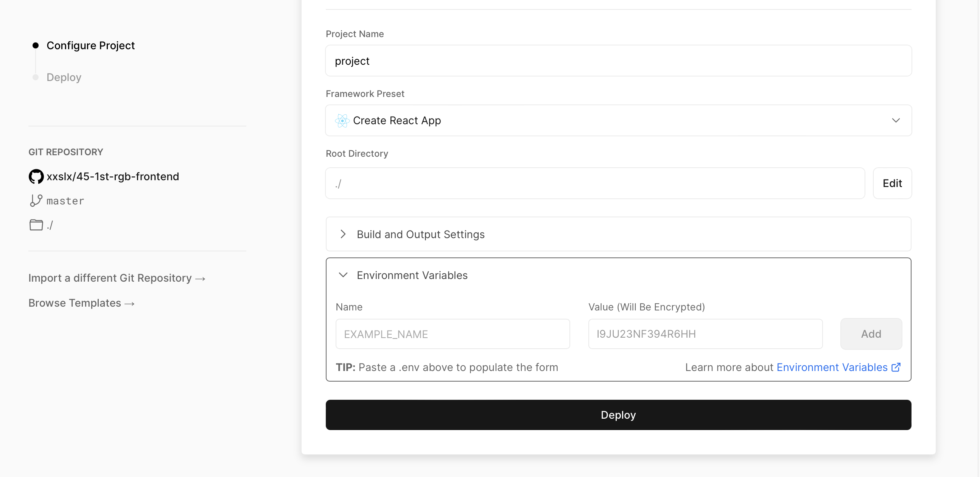Click the Project Name input field

click(x=618, y=61)
